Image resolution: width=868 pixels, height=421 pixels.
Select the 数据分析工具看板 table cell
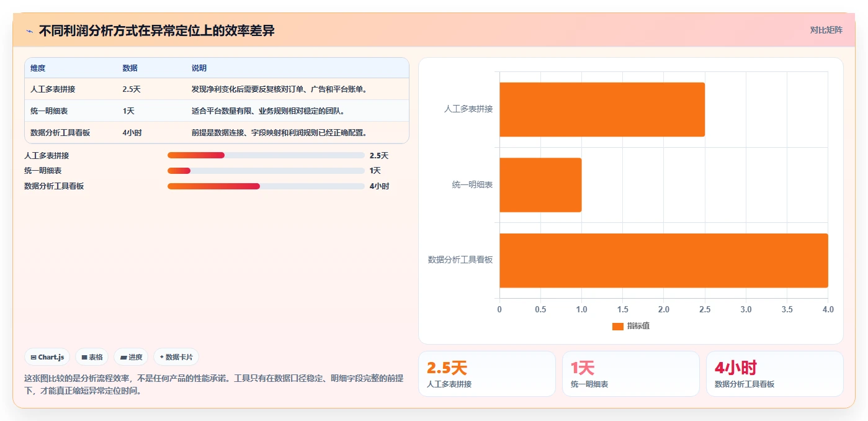[60, 132]
